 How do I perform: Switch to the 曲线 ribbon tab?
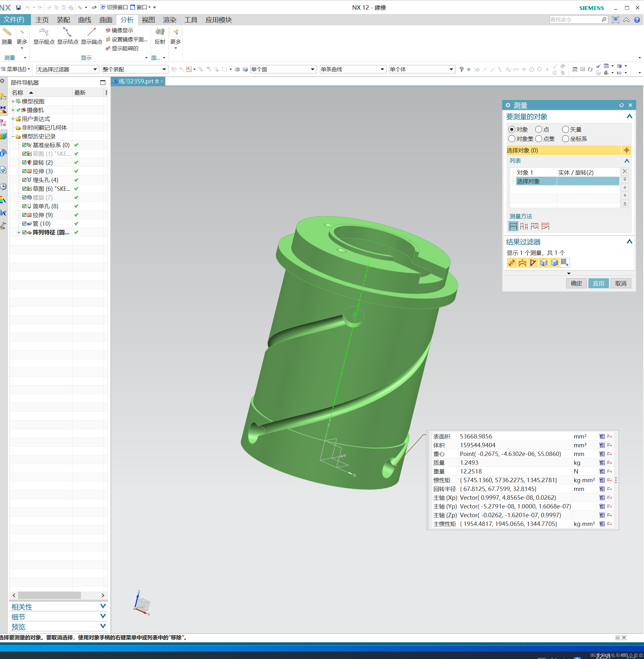[x=85, y=20]
